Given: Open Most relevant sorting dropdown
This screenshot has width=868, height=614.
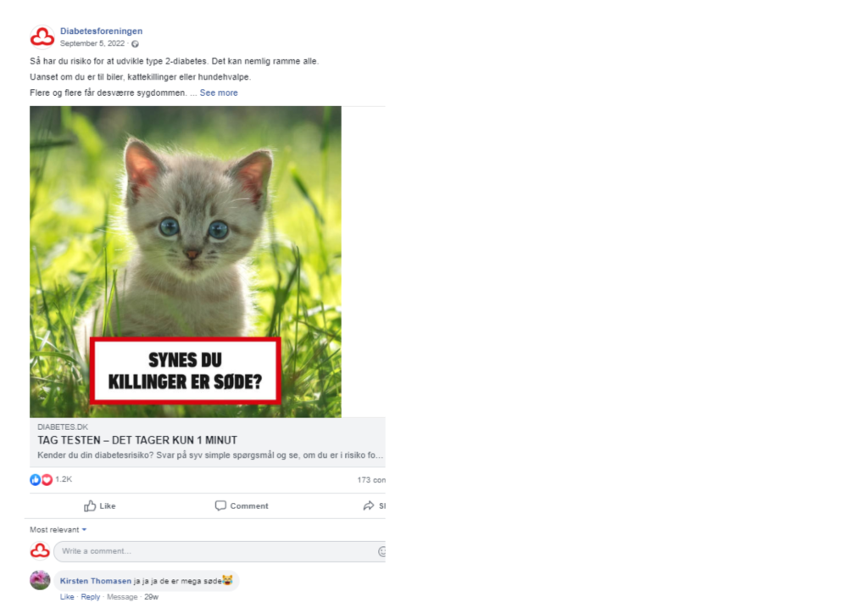Looking at the screenshot, I should (x=58, y=530).
